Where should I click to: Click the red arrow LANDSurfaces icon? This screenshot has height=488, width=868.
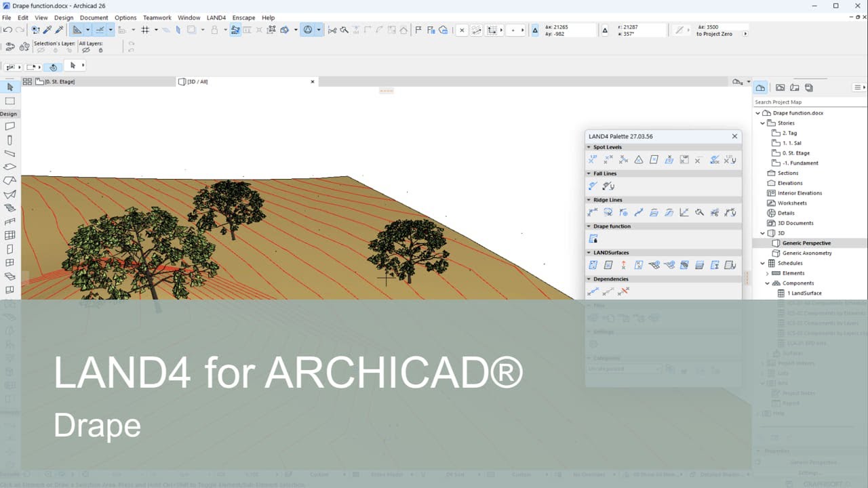623,265
